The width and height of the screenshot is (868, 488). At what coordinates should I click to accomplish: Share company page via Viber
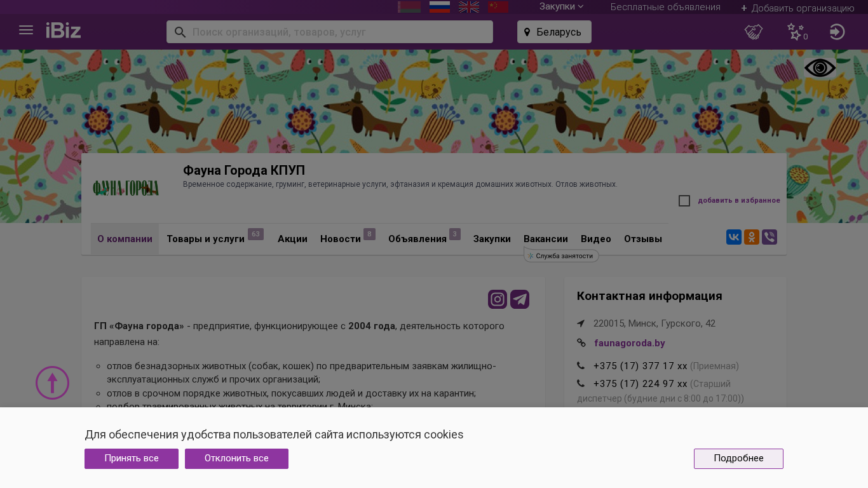[x=770, y=238]
